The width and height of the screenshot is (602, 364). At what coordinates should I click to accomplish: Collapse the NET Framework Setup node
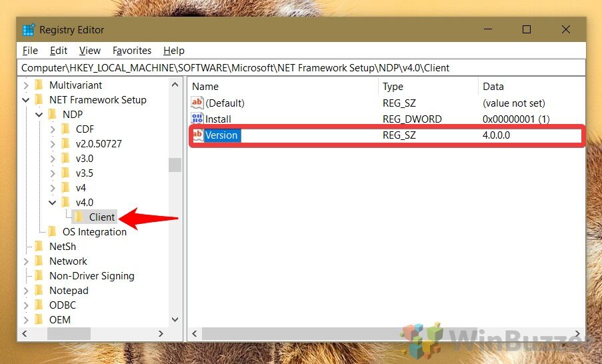click(x=26, y=100)
